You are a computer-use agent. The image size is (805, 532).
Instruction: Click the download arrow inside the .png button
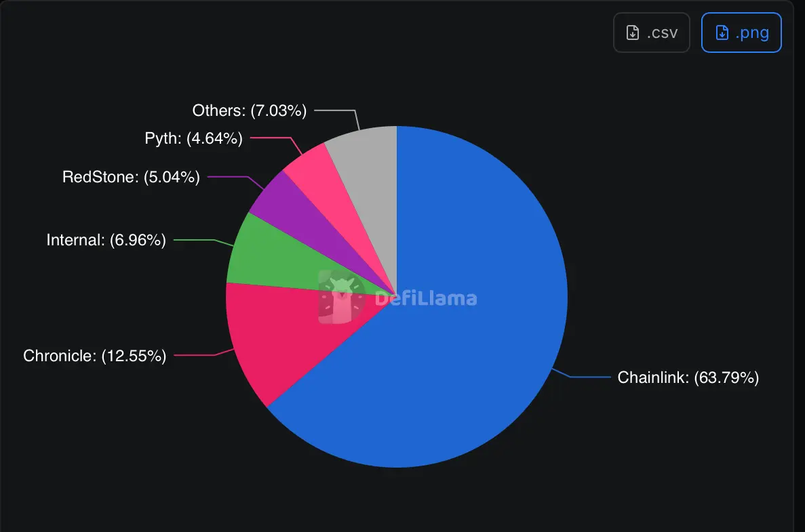point(721,32)
